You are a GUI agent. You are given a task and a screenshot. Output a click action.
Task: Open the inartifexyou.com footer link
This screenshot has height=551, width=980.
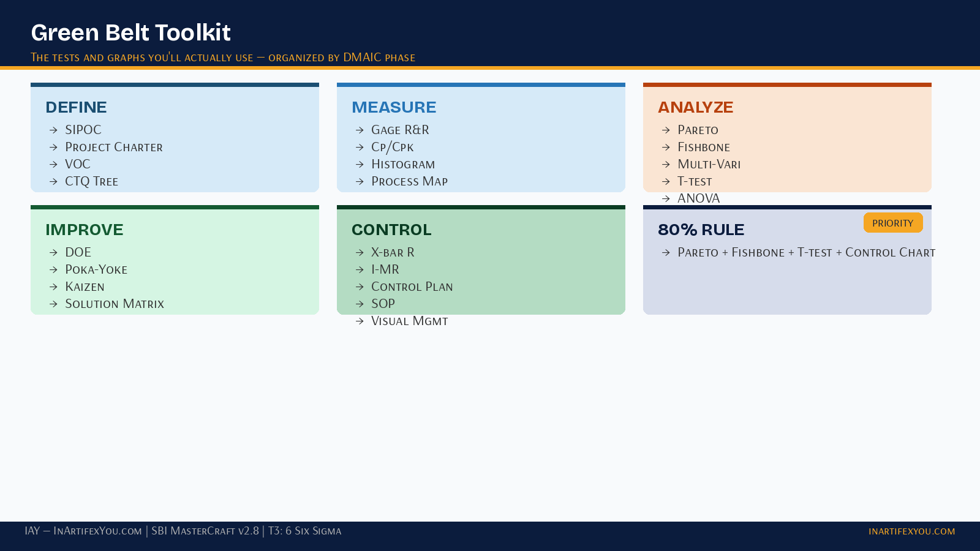click(x=911, y=531)
